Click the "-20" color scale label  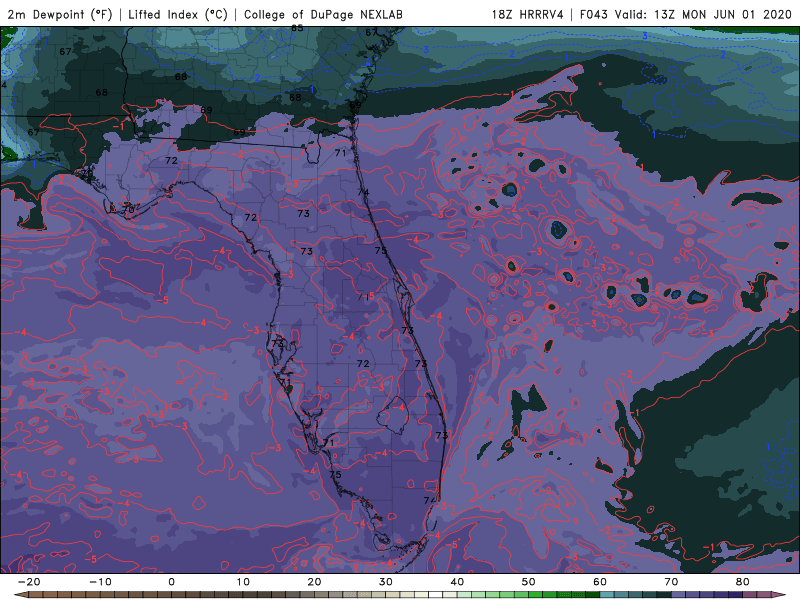point(29,582)
